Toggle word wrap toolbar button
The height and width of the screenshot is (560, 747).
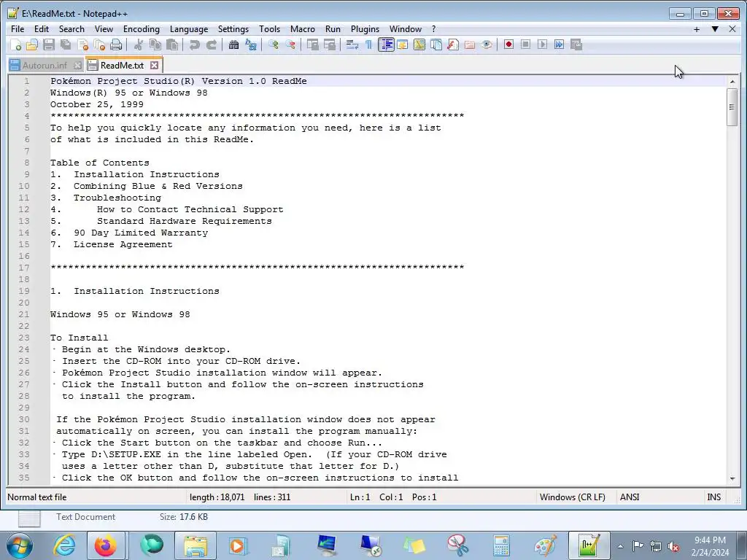point(352,44)
